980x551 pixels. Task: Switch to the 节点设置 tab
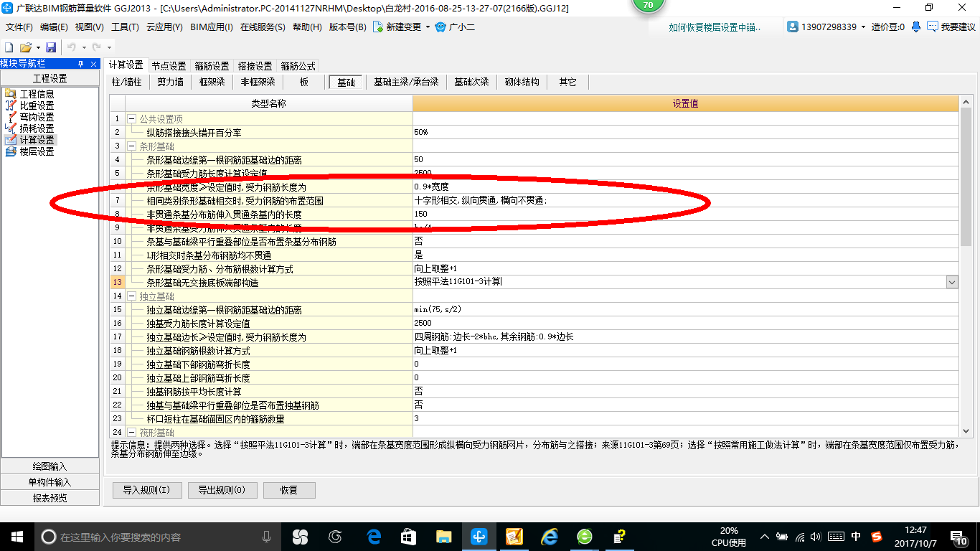click(169, 66)
